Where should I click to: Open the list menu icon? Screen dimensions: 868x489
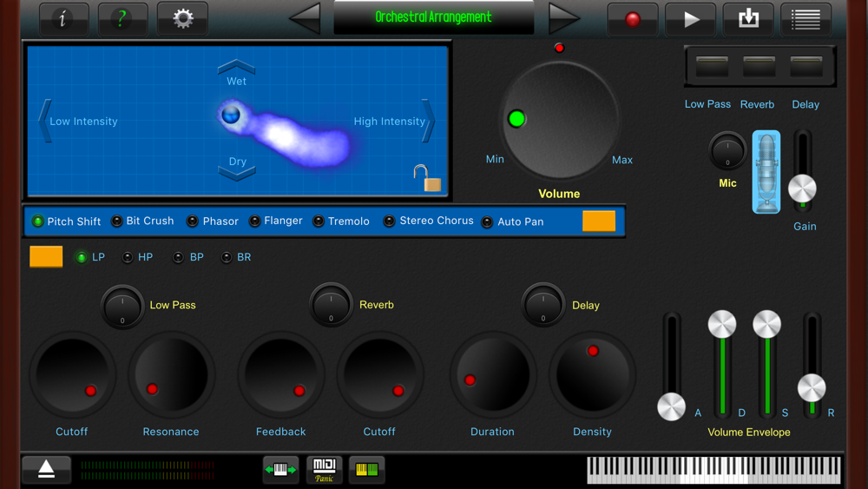[x=806, y=19]
